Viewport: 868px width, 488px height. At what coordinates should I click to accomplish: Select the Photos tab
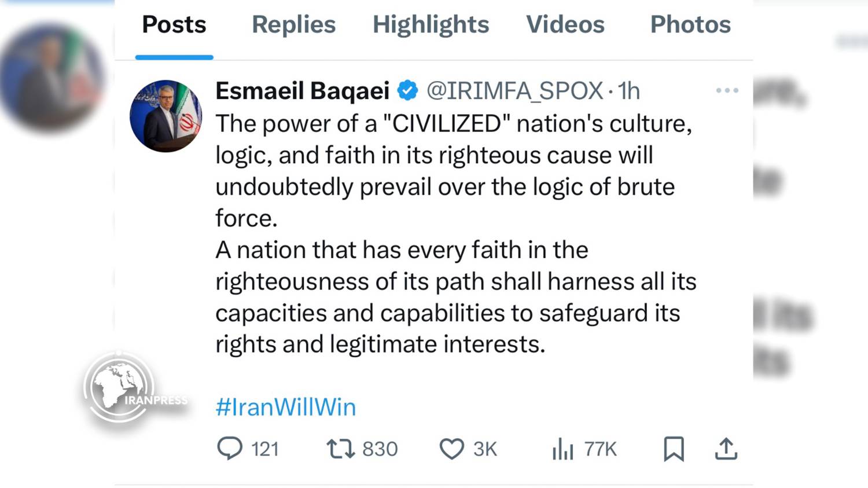click(x=690, y=25)
